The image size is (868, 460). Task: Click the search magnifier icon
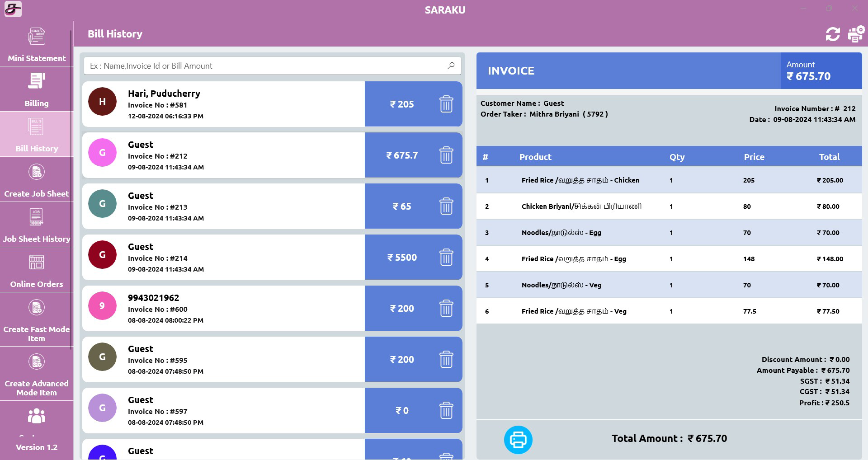tap(451, 66)
